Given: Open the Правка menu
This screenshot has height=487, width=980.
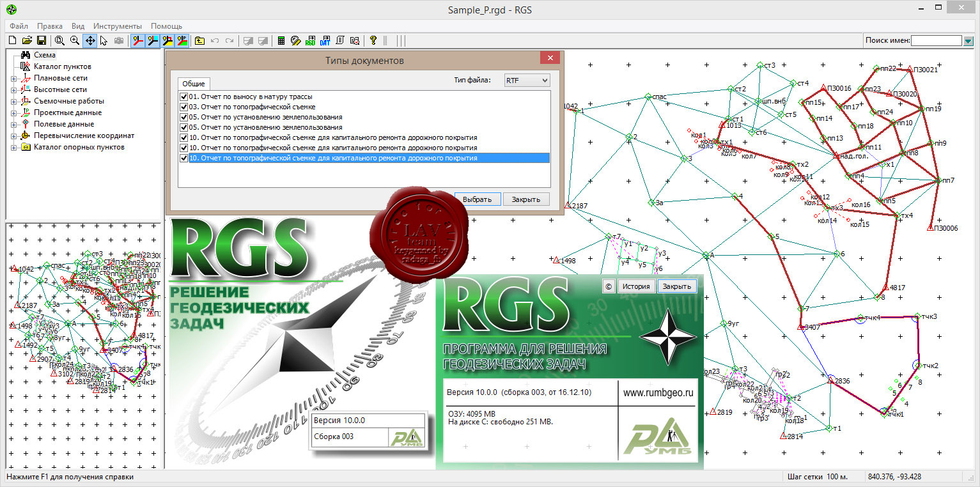Looking at the screenshot, I should (x=50, y=26).
